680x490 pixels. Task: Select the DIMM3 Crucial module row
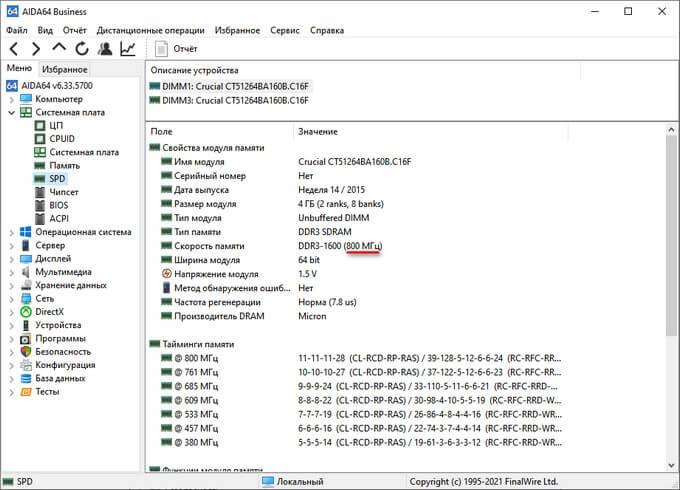click(x=229, y=100)
